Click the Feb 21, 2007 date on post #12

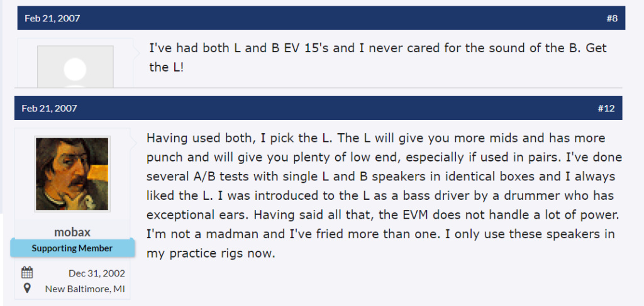coord(49,108)
